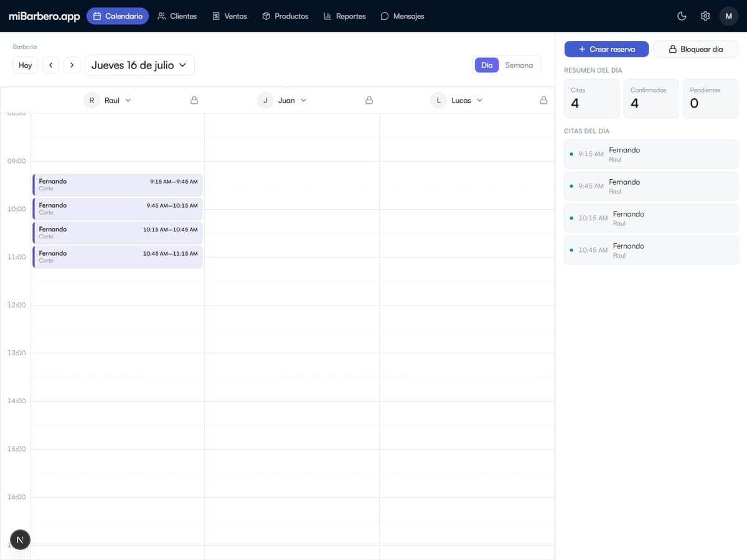Click the round N badge at the bottom left

tap(20, 539)
